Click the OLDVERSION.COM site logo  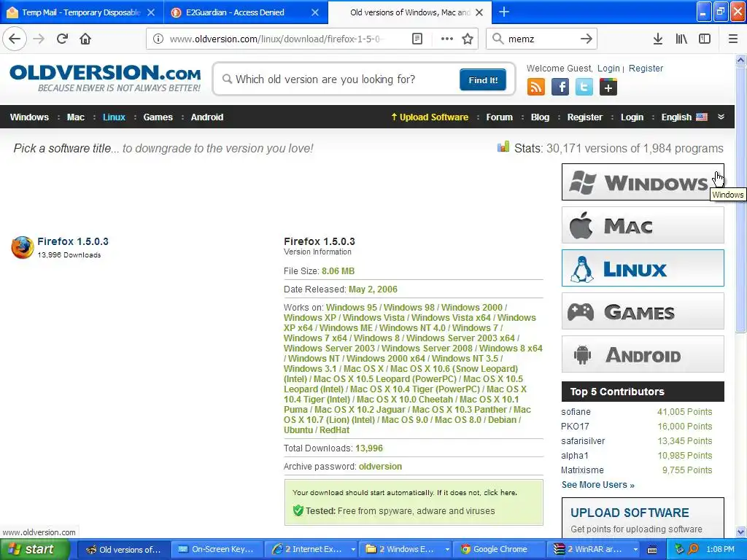(105, 79)
